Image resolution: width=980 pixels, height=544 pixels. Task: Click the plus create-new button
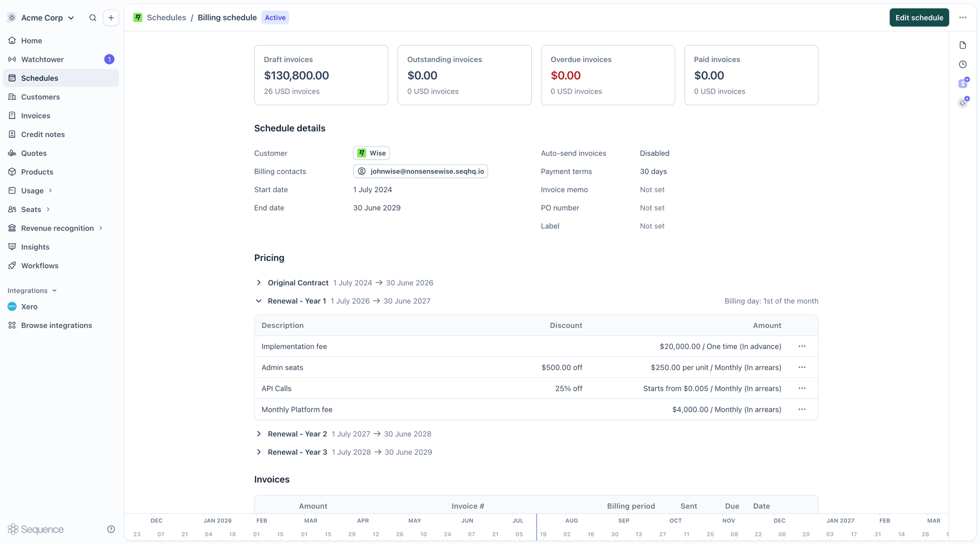(x=111, y=18)
